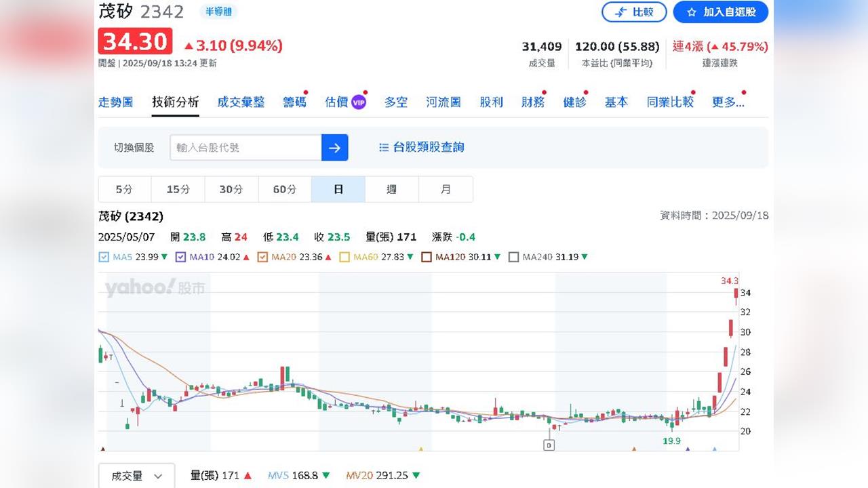
Task: Click the 輸入台股代號 stock code input field
Action: [245, 147]
